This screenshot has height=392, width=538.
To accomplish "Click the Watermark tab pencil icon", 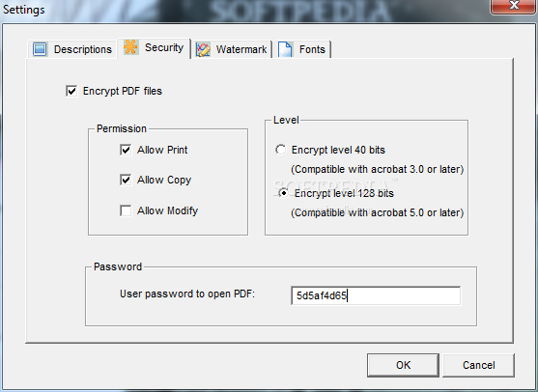I will pos(203,49).
